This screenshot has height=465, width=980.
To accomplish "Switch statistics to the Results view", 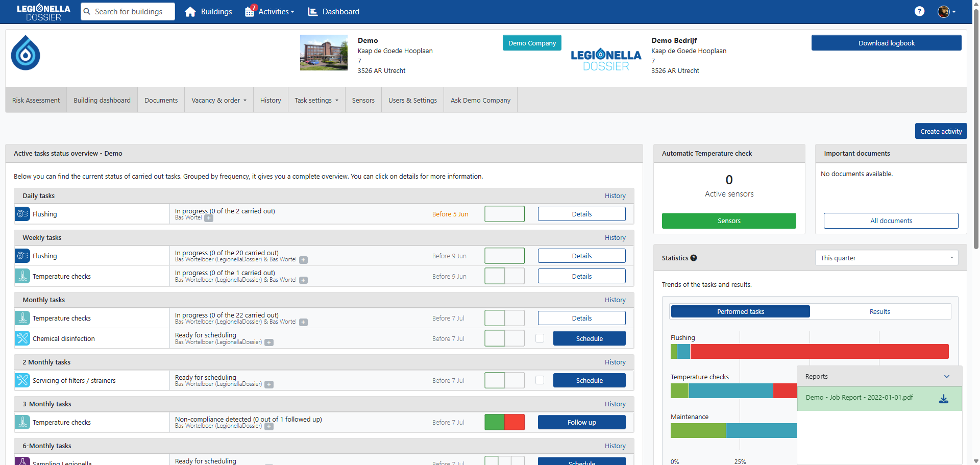I will 879,312.
